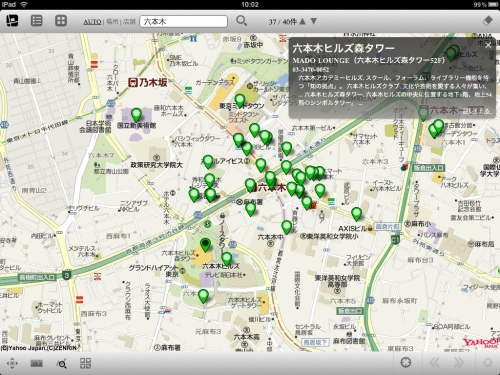Click the double-chevron forward button
This screenshot has height=375, width=500.
(459, 362)
